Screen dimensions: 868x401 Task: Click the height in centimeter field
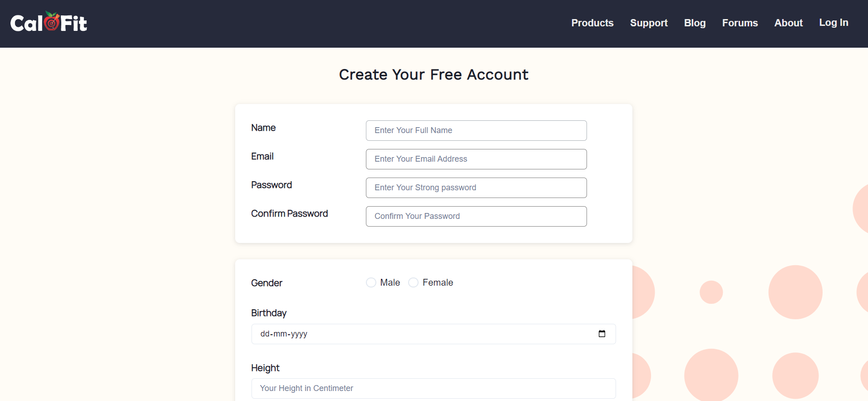click(x=433, y=388)
